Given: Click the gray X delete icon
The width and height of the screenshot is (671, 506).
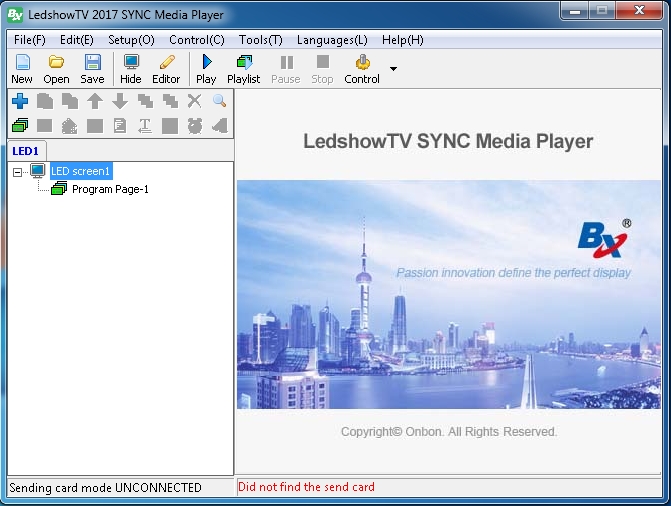Looking at the screenshot, I should coord(195,101).
